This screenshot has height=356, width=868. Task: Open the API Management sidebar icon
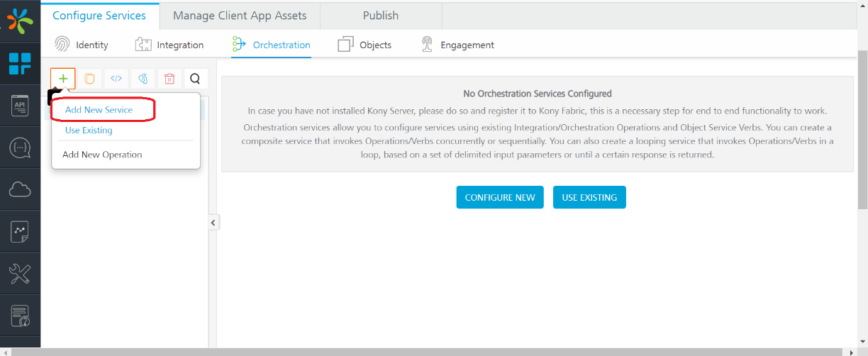point(20,106)
